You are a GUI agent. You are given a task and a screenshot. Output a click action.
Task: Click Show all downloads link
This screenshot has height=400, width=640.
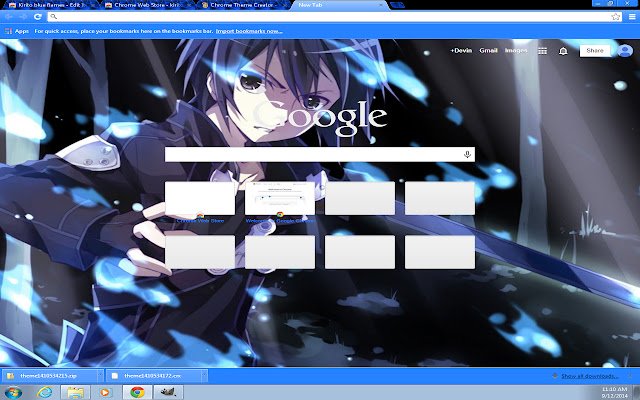pos(589,376)
